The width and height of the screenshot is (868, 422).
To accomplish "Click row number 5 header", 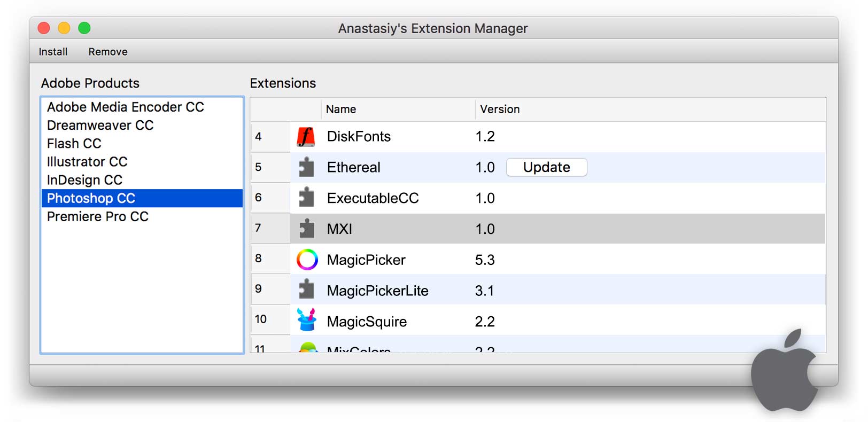I will coord(270,167).
